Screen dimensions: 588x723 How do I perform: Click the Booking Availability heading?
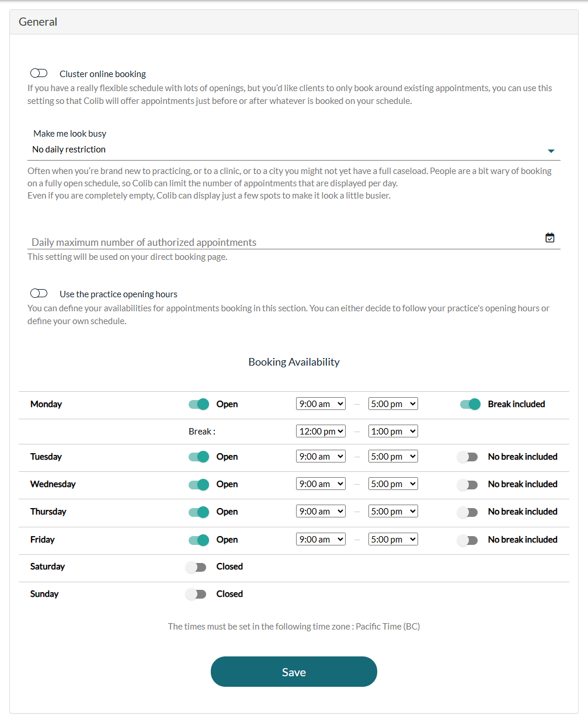pos(294,362)
